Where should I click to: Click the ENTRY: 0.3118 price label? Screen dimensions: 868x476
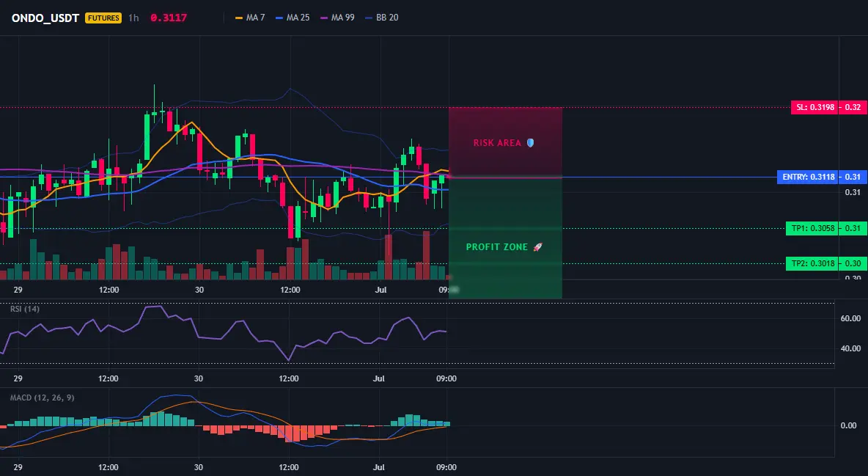point(808,177)
